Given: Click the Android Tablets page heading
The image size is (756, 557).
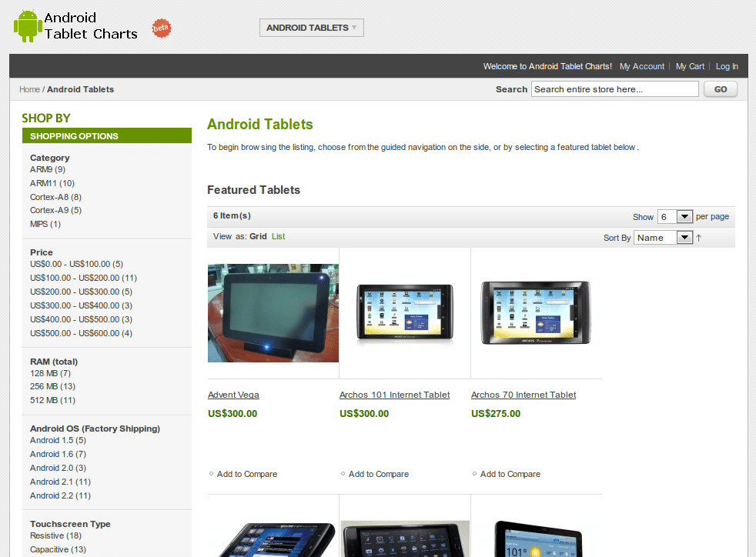Looking at the screenshot, I should pyautogui.click(x=260, y=125).
